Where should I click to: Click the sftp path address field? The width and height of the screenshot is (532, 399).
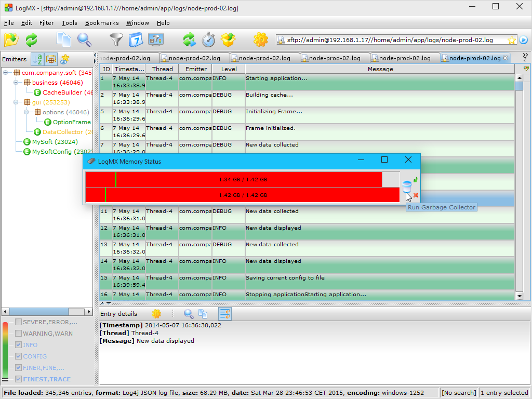[396, 40]
